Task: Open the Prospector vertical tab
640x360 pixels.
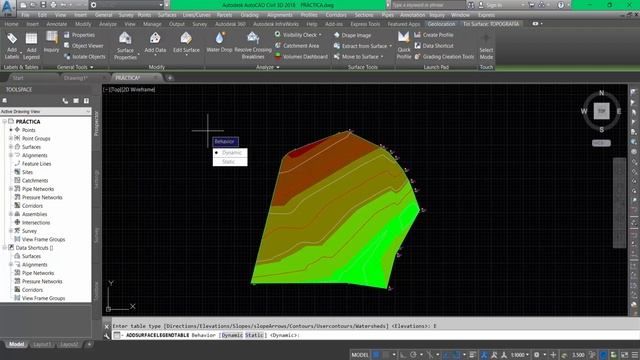Action: (97, 124)
